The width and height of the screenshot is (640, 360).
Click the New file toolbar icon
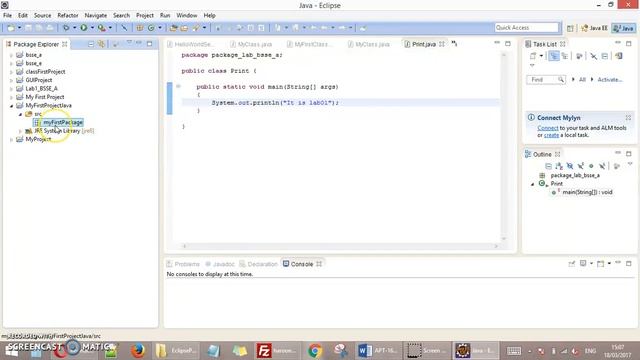pos(11,28)
